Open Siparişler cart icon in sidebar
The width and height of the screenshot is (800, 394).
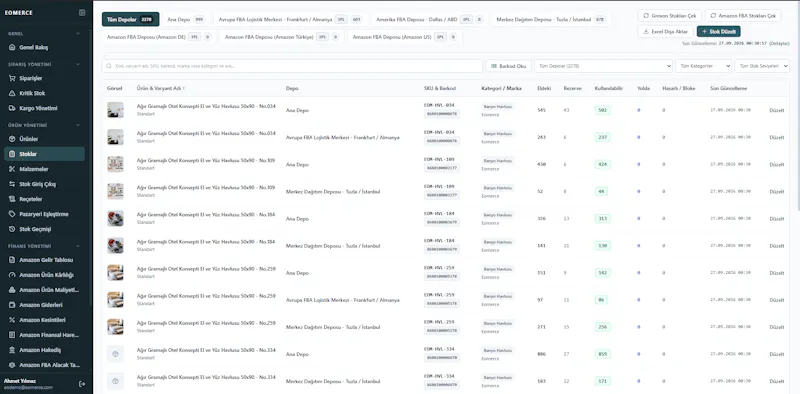point(12,79)
